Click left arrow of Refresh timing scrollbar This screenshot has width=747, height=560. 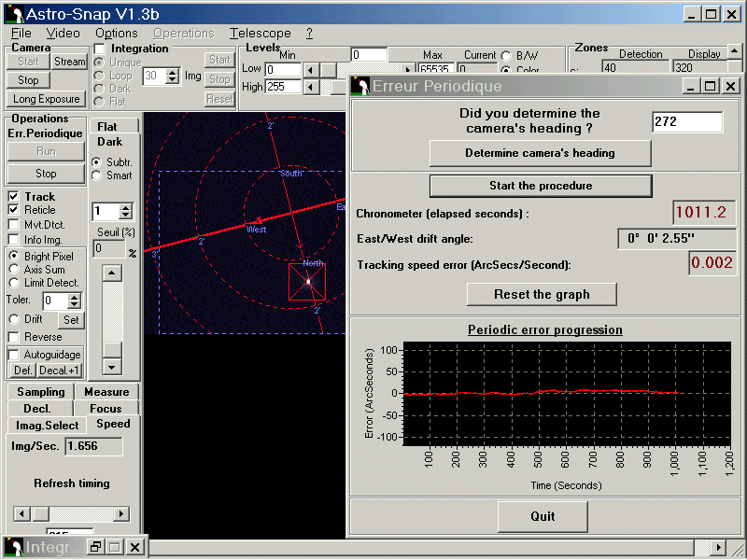(x=21, y=514)
